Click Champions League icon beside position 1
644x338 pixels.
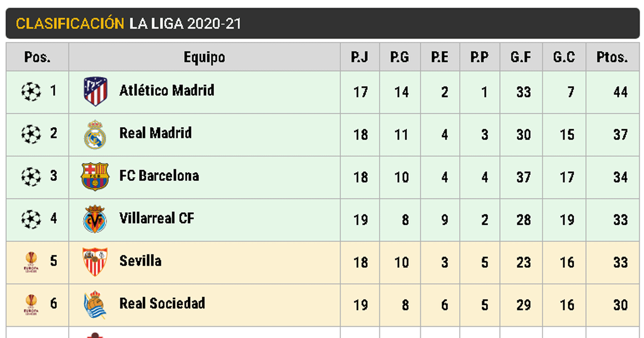(31, 91)
